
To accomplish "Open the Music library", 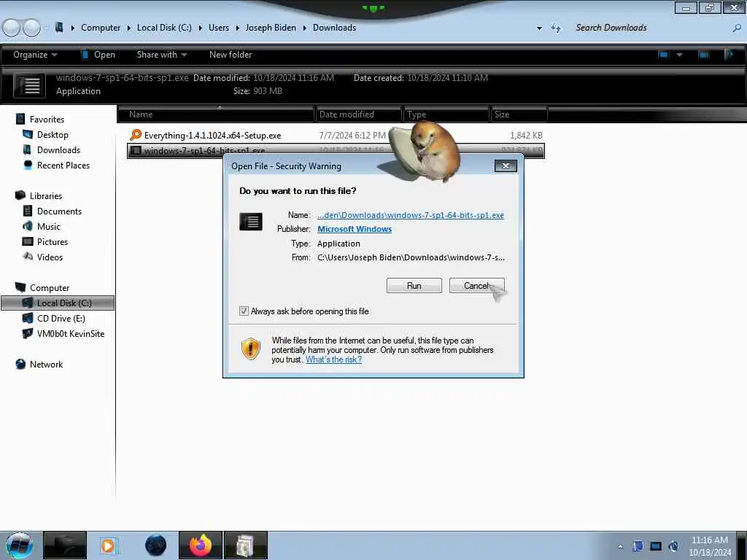I will click(x=49, y=226).
